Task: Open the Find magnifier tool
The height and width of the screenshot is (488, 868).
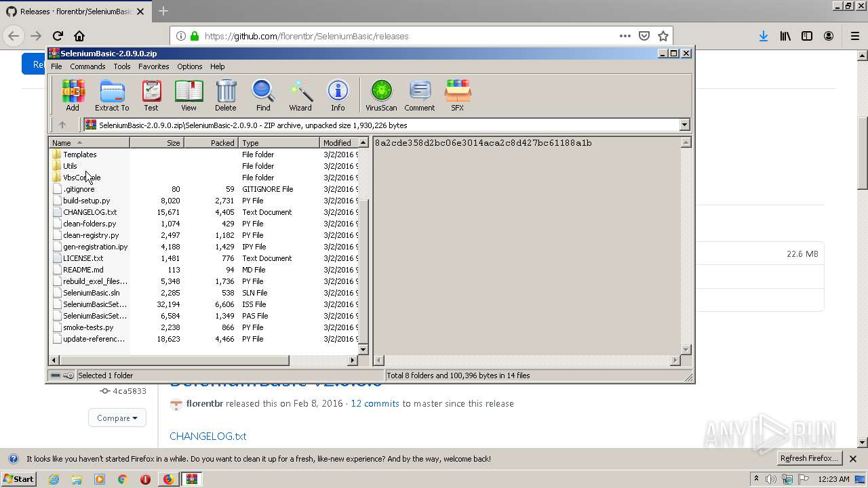Action: (x=263, y=95)
